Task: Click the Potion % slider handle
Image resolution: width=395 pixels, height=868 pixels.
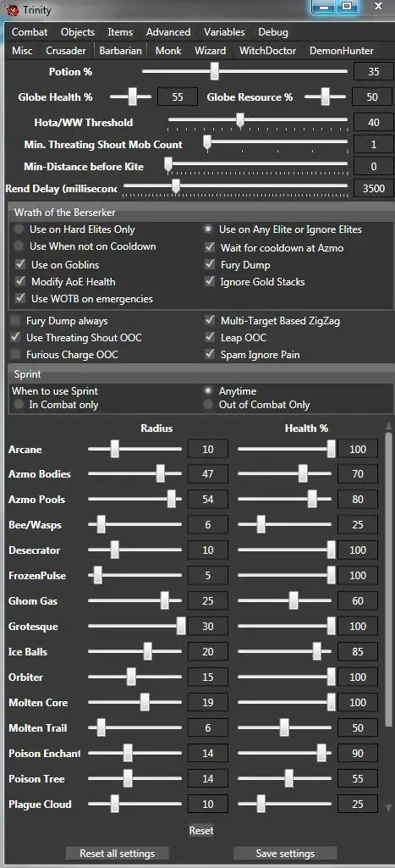Action: (215, 71)
